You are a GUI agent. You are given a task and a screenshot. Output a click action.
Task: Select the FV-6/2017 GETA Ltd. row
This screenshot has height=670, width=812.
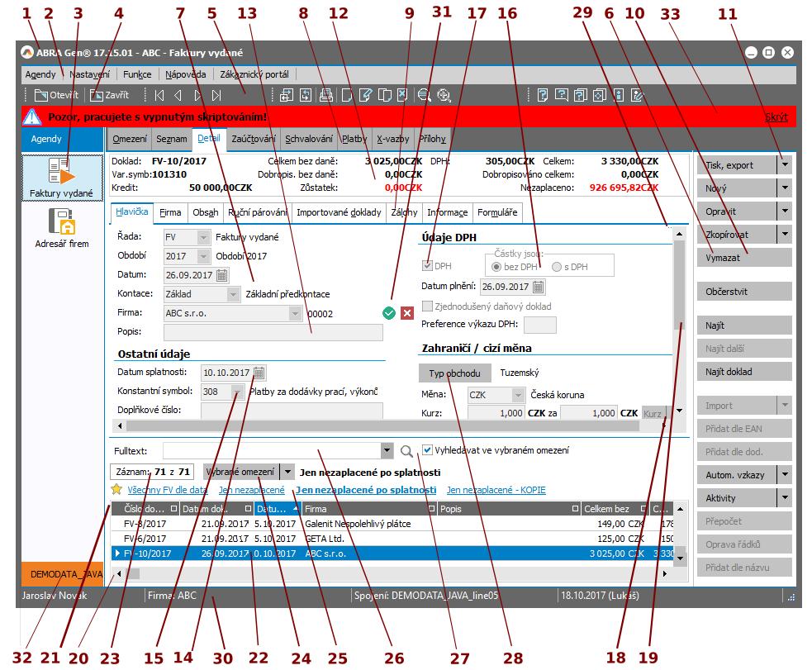393,539
